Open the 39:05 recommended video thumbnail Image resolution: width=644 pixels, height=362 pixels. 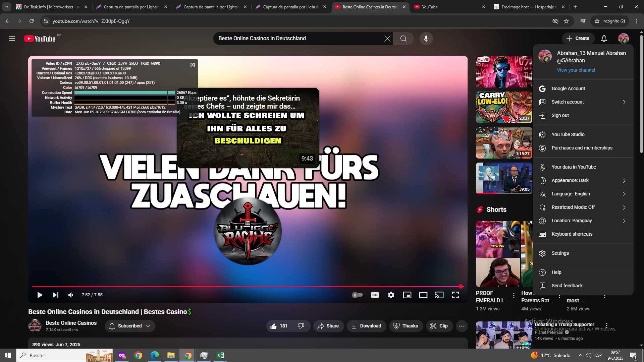[x=504, y=178]
